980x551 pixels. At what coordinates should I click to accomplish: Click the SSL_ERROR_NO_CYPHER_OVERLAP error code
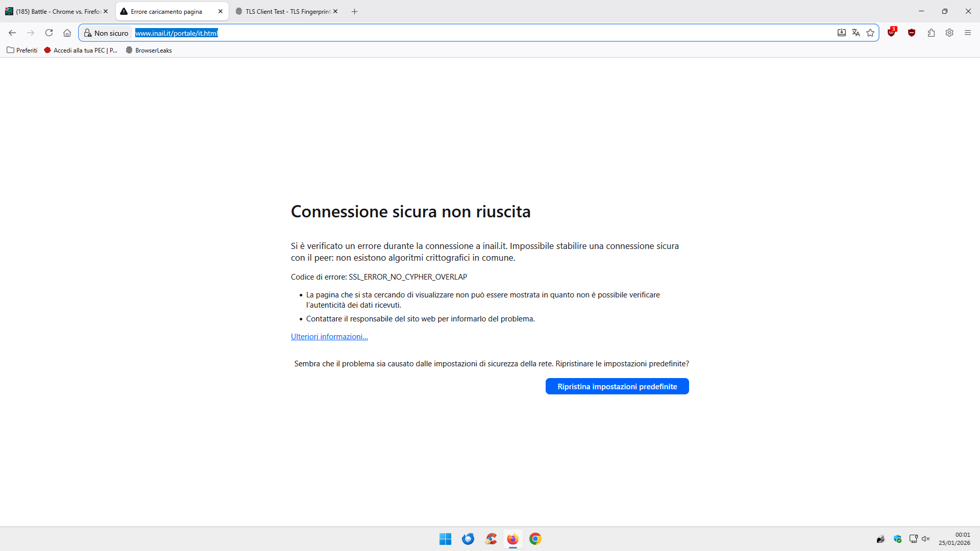tap(408, 277)
